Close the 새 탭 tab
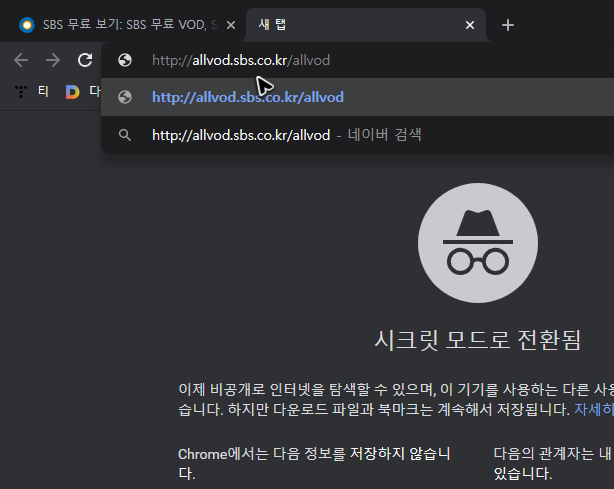614x489 pixels. click(x=470, y=25)
